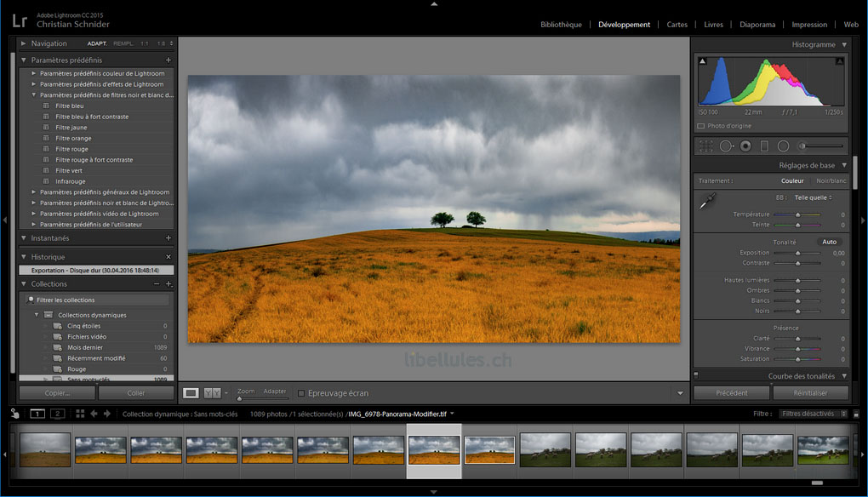Click the Copier... button
The width and height of the screenshot is (868, 497).
point(57,393)
